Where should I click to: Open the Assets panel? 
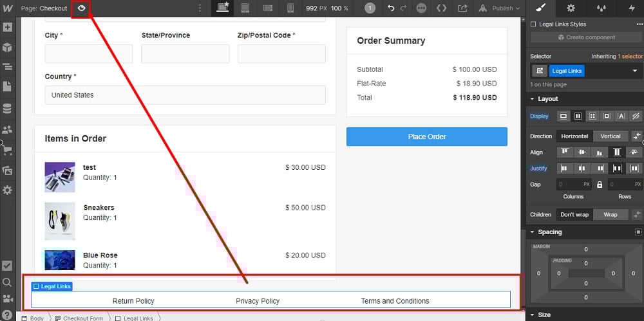click(7, 170)
